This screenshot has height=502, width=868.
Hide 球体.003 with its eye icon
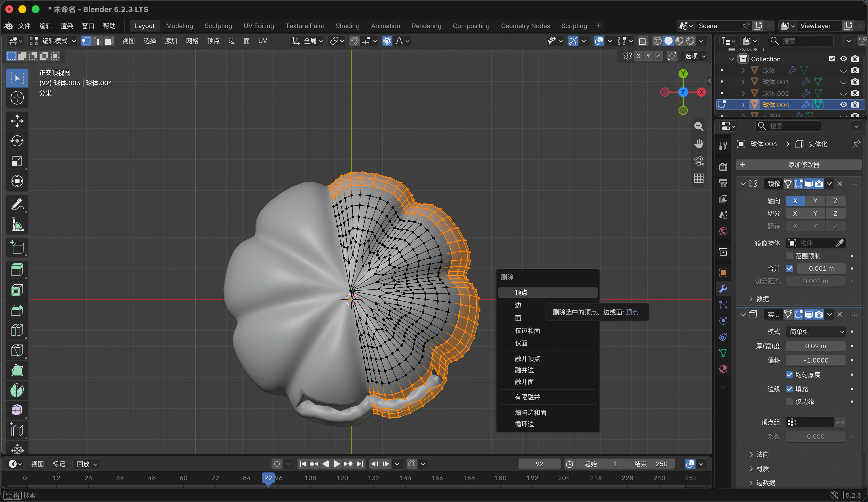point(843,105)
